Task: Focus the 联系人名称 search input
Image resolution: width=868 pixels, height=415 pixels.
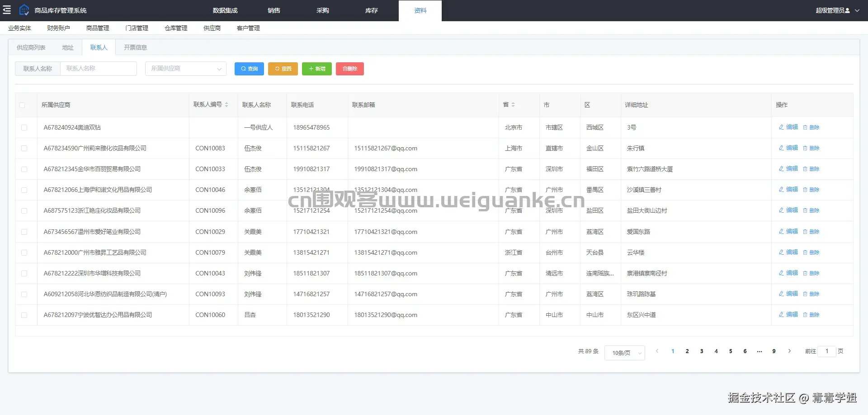Action: click(99, 69)
